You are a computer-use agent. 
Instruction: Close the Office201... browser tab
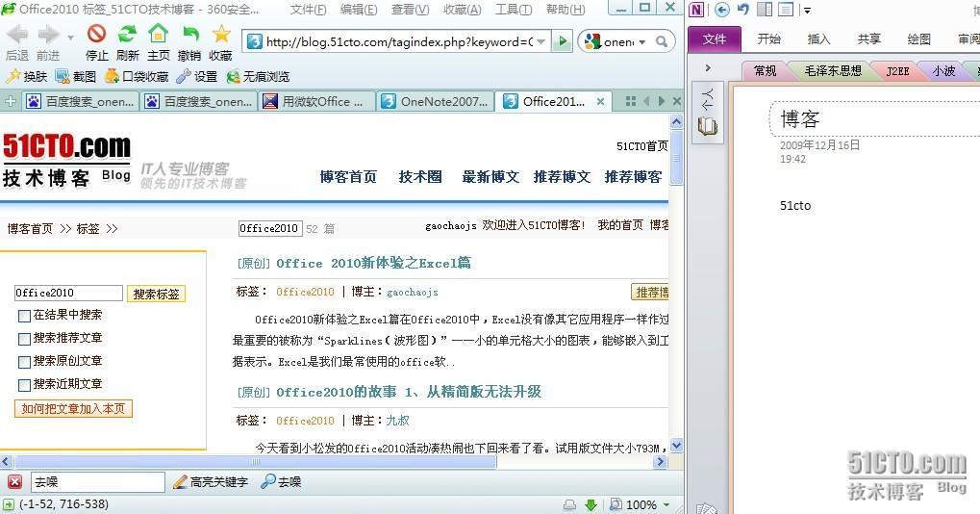click(x=600, y=101)
